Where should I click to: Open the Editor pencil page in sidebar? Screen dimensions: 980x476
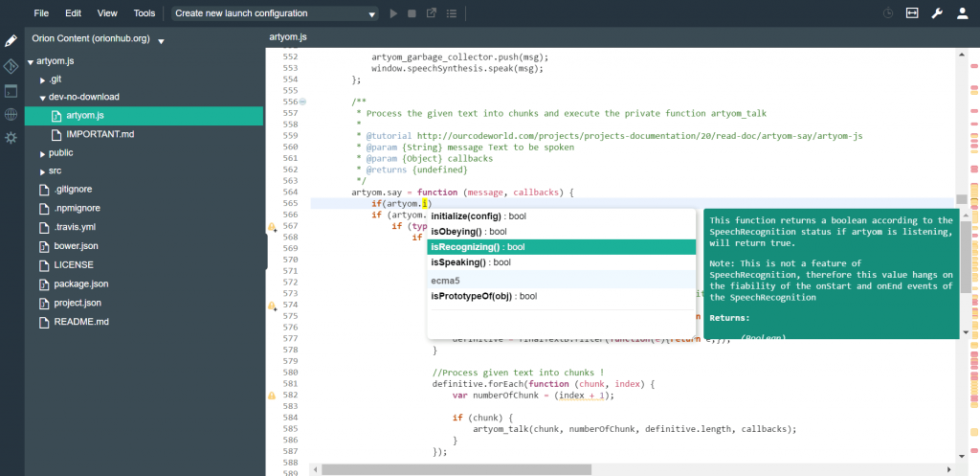tap(11, 41)
